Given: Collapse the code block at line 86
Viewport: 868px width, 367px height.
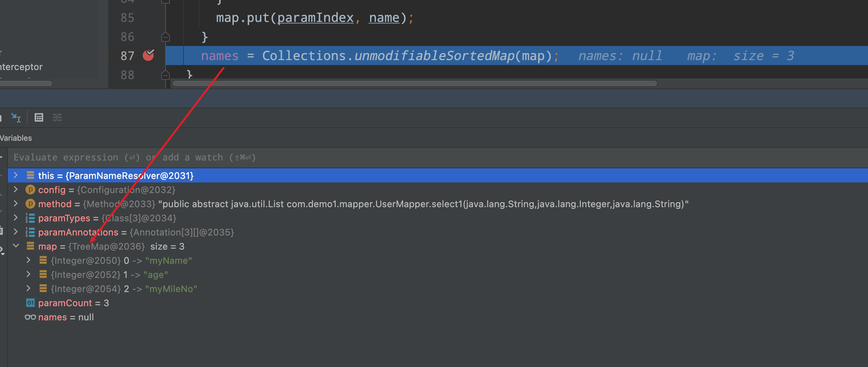Looking at the screenshot, I should tap(166, 37).
